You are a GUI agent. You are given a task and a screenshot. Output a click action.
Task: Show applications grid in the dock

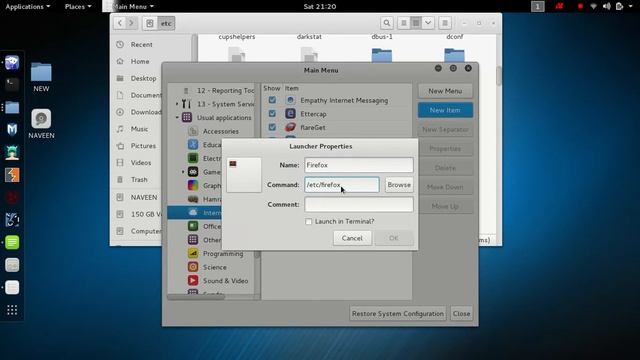12,310
